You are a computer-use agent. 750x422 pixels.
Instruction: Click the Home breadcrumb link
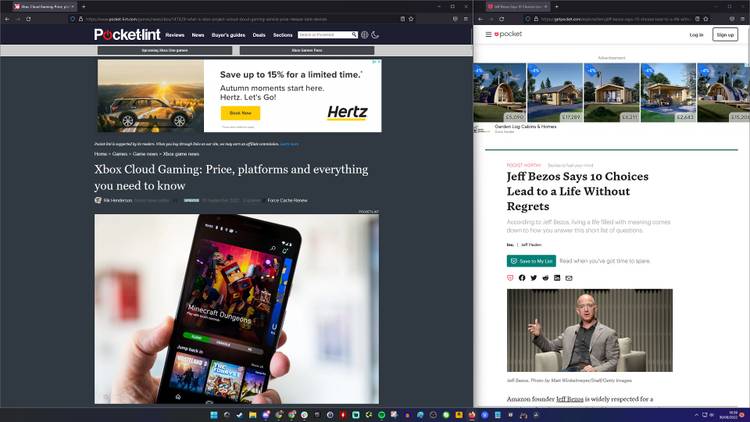click(x=100, y=154)
